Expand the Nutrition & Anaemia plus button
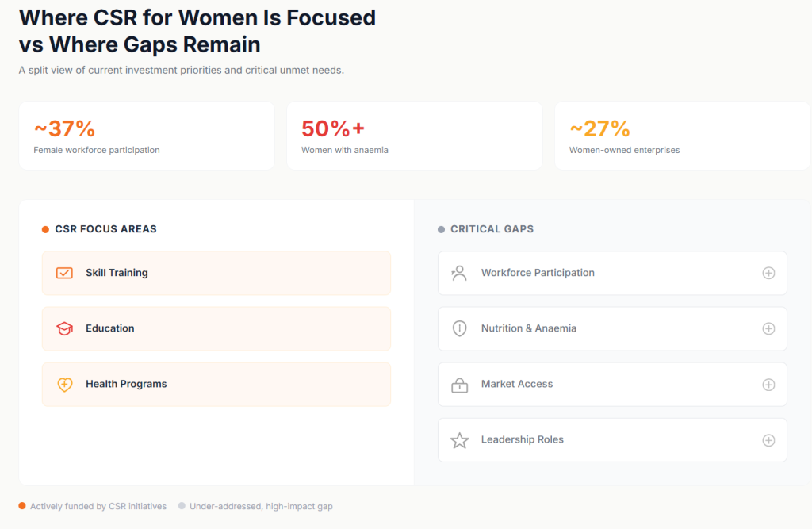 pos(768,328)
